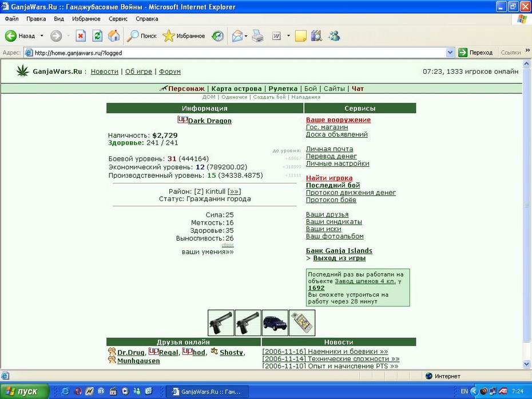Open the Личная почта link
Viewport: 532px width, 399px height.
(329, 149)
